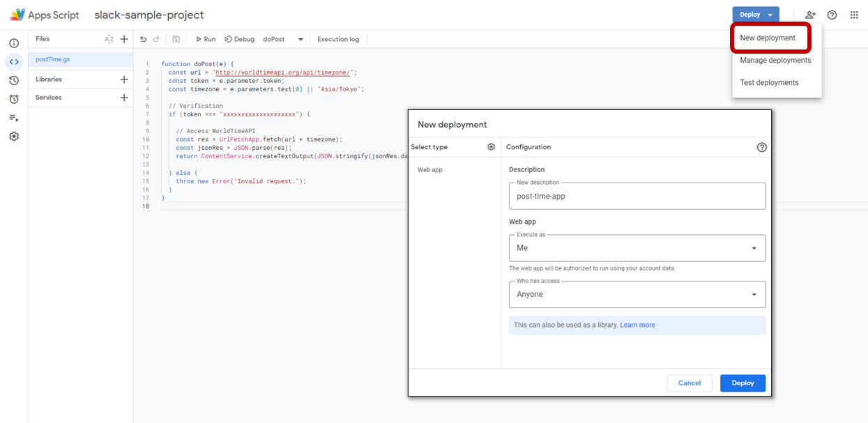The image size is (868, 423).
Task: Open the Google apps grid icon
Action: (853, 15)
